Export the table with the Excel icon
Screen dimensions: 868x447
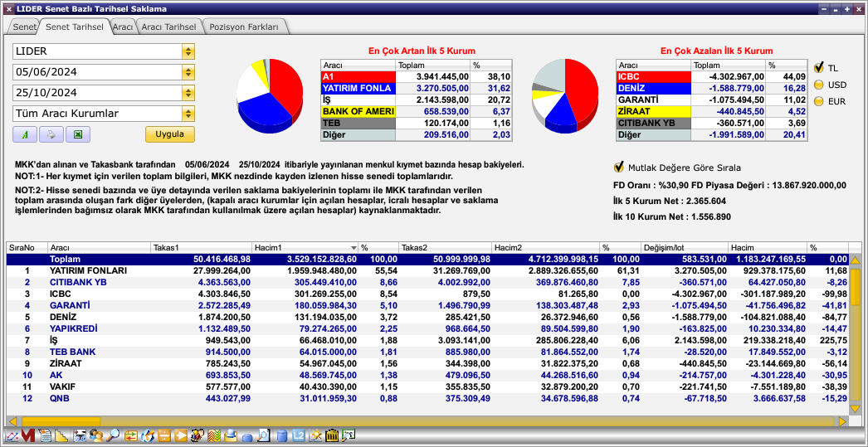78,134
